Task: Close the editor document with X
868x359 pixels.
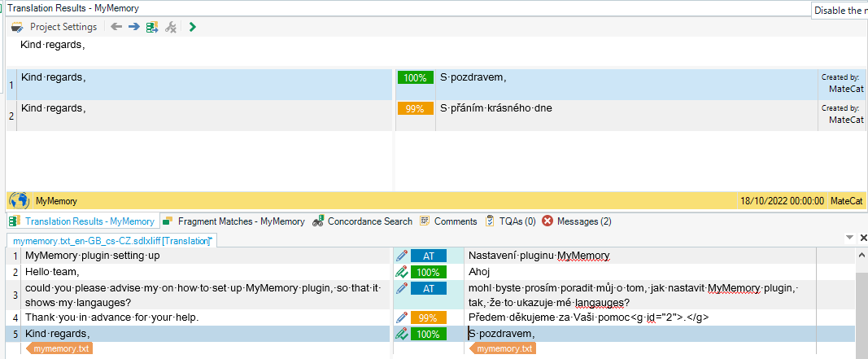Action: pos(862,238)
